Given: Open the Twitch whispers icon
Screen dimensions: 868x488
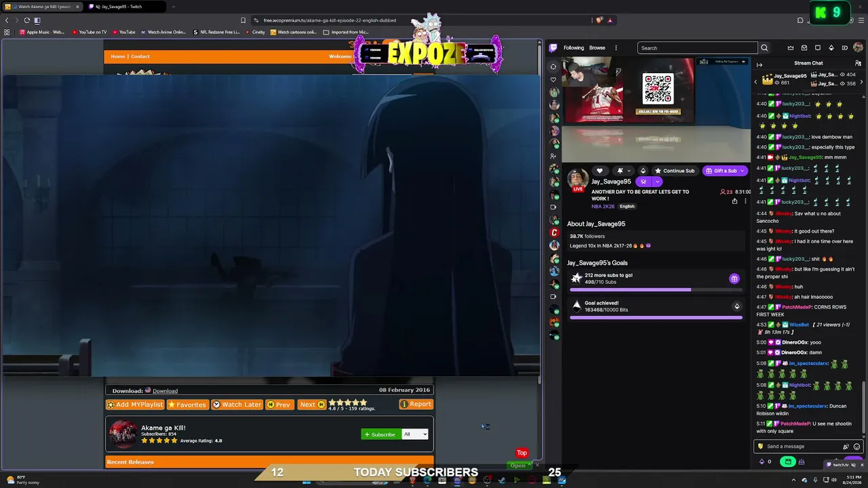Looking at the screenshot, I should point(818,47).
